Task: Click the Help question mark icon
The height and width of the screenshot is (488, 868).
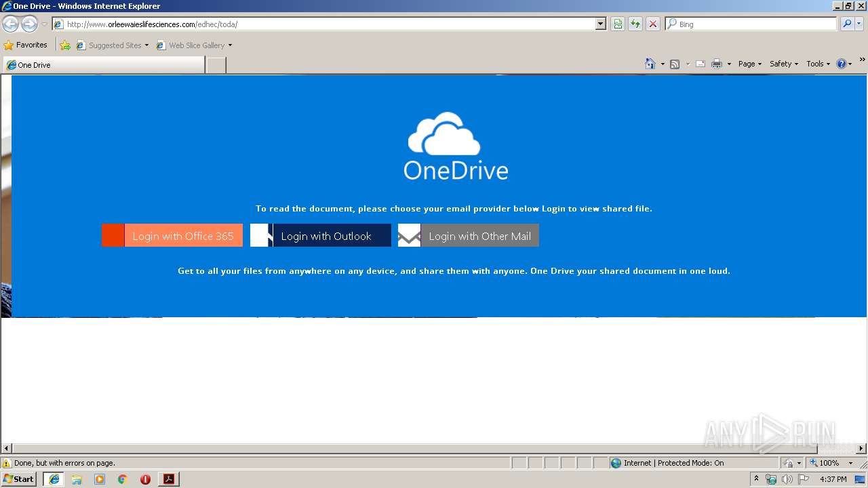Action: (x=842, y=64)
